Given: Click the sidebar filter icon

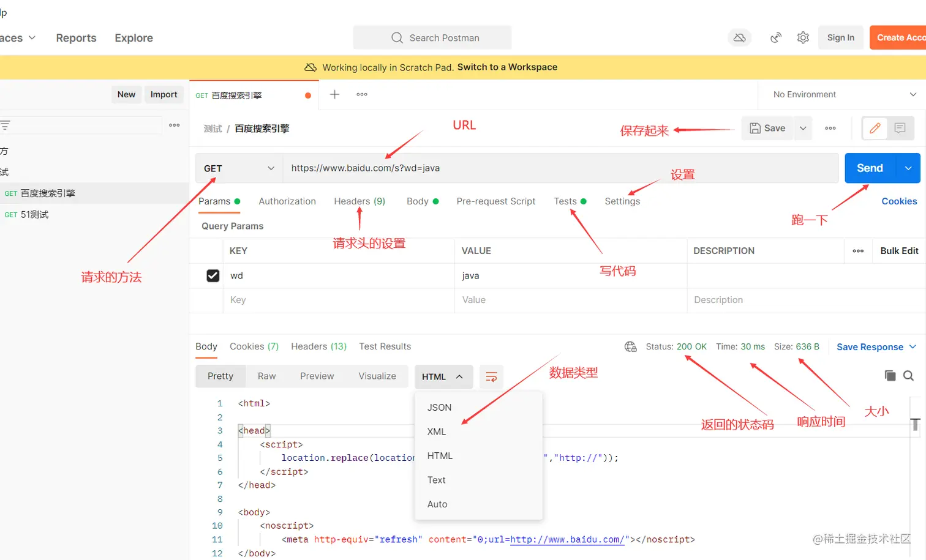Looking at the screenshot, I should tap(6, 125).
